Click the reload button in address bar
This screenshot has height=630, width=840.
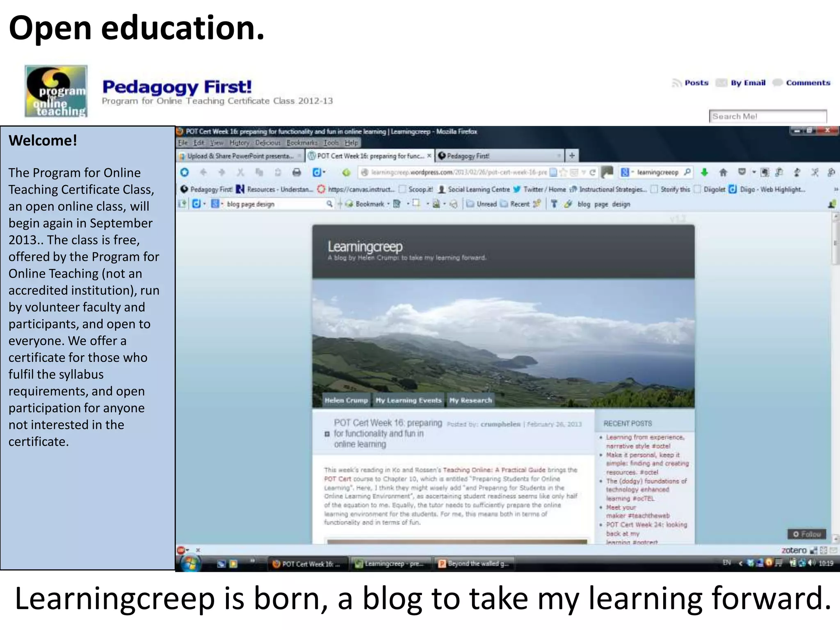592,172
